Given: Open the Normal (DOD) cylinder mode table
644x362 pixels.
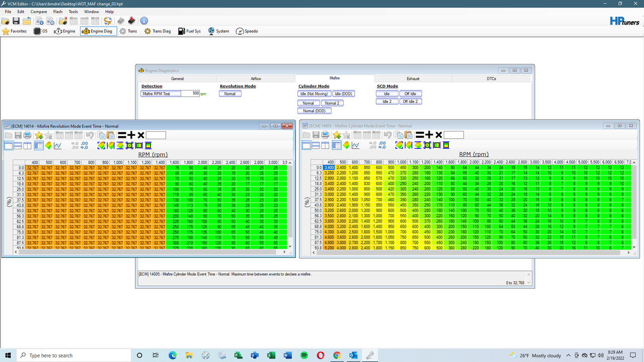Looking at the screenshot, I should click(x=314, y=111).
